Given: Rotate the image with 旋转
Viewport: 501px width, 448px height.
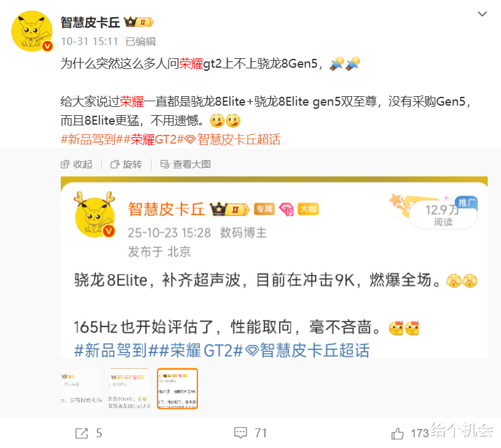Looking at the screenshot, I should coord(127,165).
